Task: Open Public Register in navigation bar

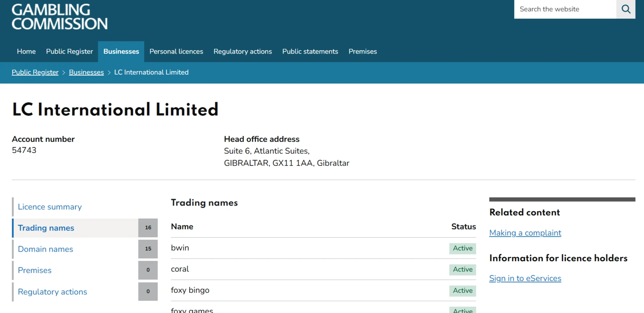Action: tap(69, 51)
